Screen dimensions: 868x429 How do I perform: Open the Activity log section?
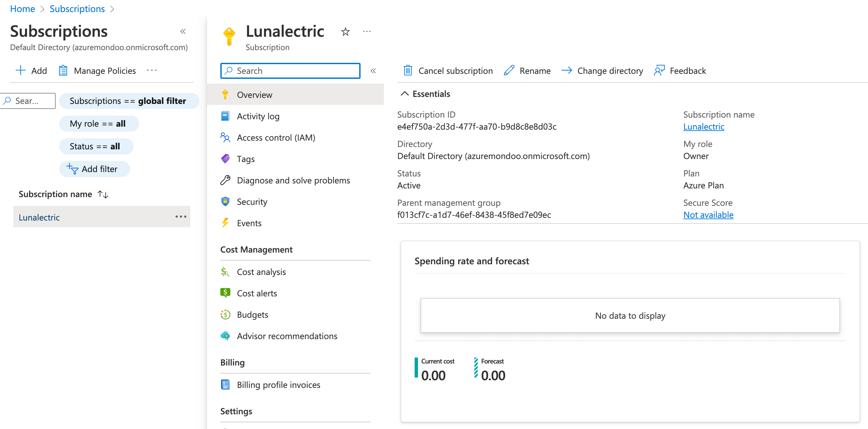(x=258, y=116)
